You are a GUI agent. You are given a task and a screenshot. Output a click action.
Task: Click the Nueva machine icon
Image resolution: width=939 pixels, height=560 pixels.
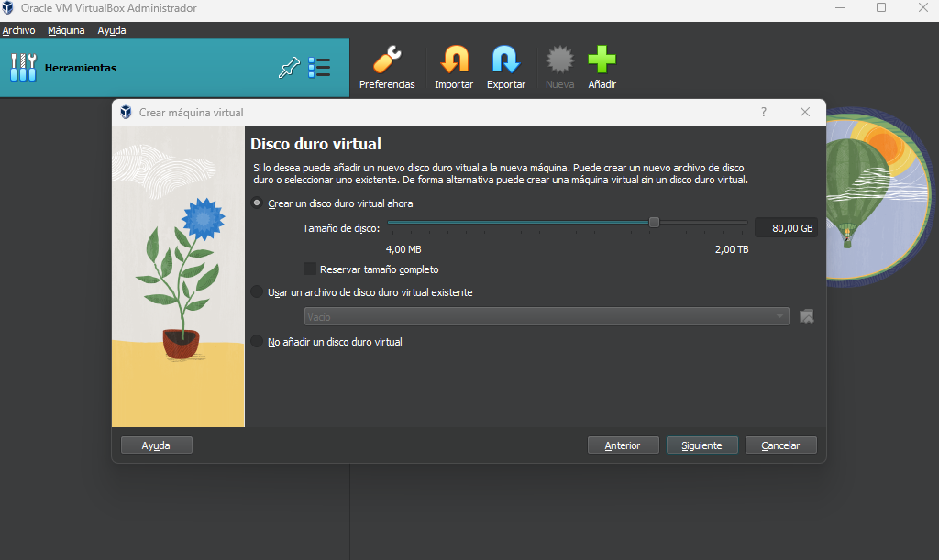[x=560, y=60]
